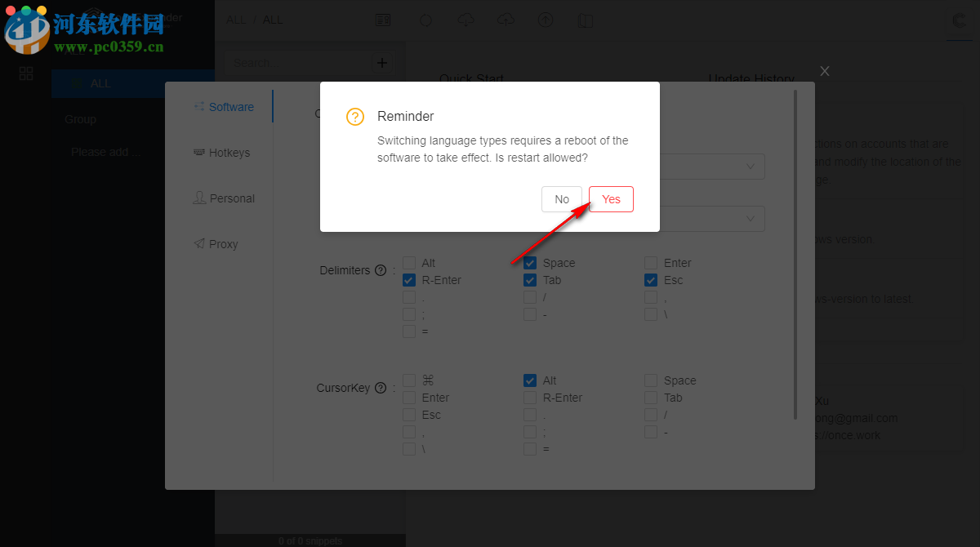Click the circled up-arrow toolbar icon

coord(546,20)
